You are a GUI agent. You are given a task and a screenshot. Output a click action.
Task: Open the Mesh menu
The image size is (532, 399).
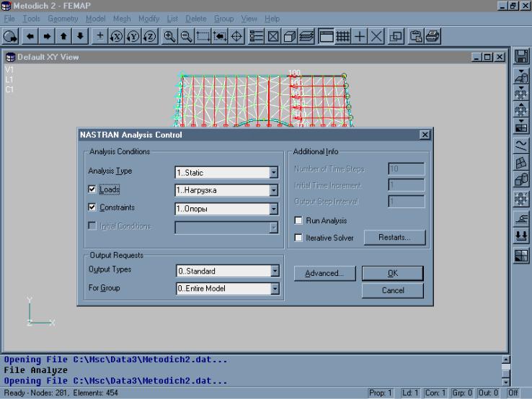click(x=122, y=19)
